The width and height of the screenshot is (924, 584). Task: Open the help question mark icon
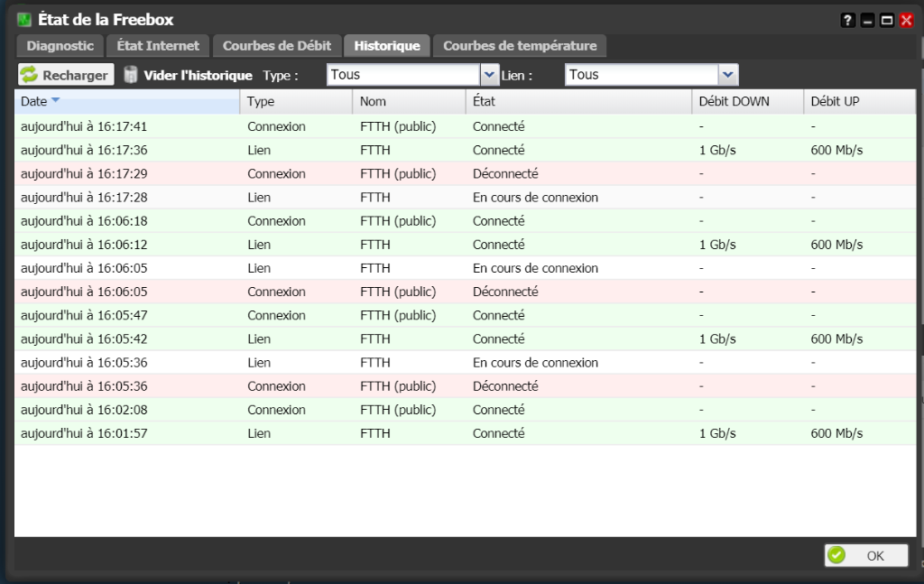pos(847,20)
